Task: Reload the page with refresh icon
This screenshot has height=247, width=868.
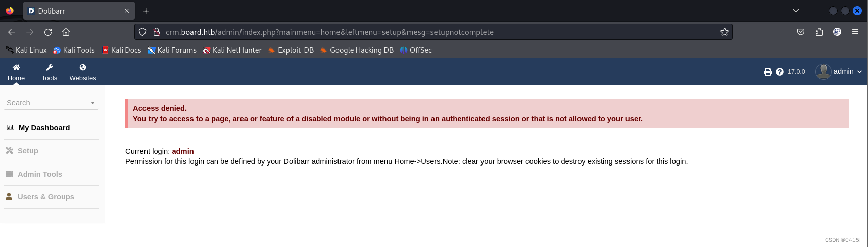Action: [48, 32]
